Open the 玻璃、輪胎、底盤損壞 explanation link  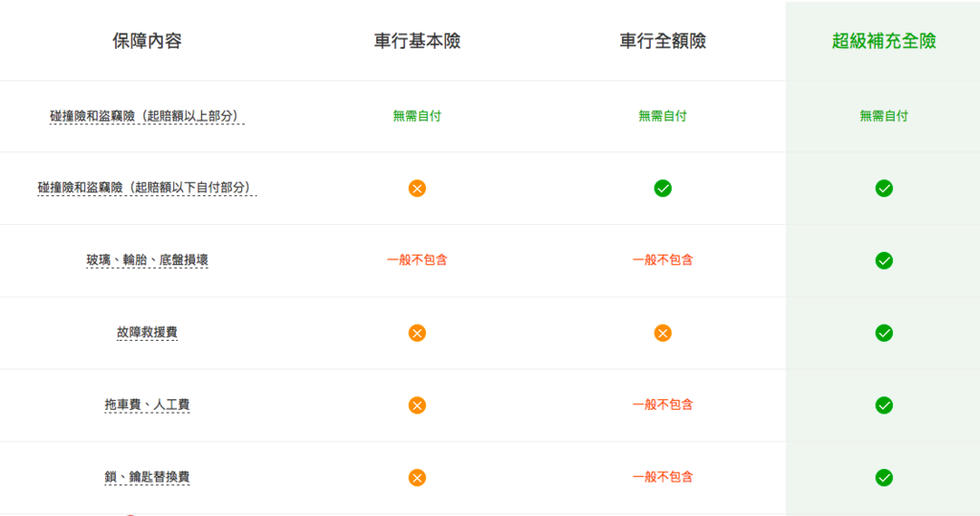click(146, 260)
